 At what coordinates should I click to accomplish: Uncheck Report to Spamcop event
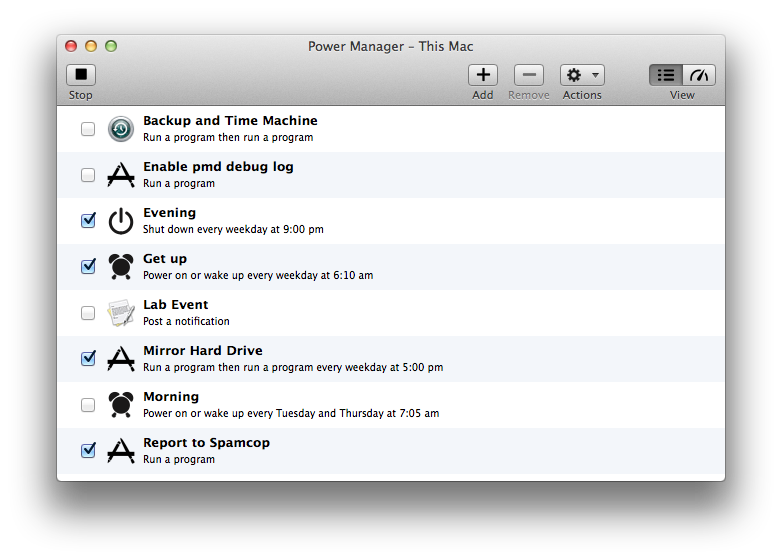point(88,450)
